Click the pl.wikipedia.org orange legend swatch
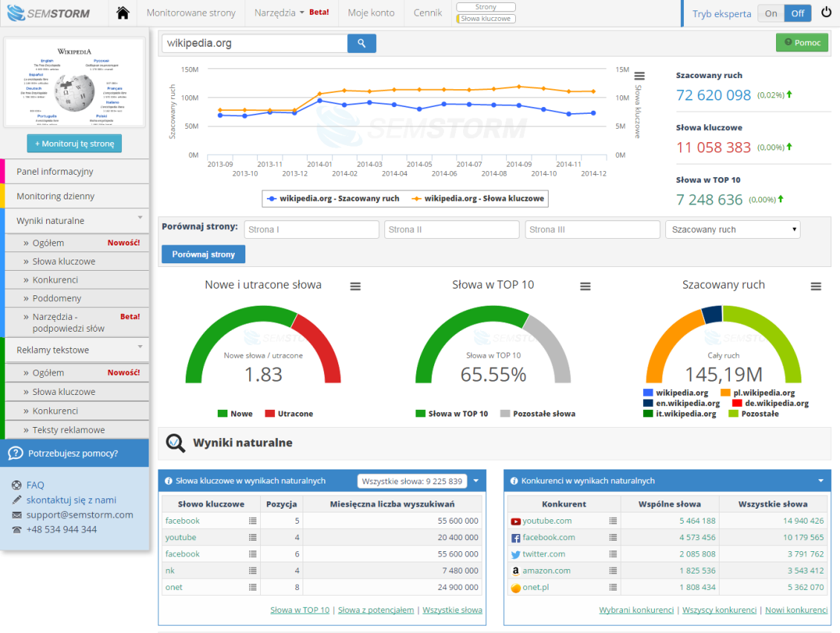Image resolution: width=840 pixels, height=633 pixels. pyautogui.click(x=726, y=393)
